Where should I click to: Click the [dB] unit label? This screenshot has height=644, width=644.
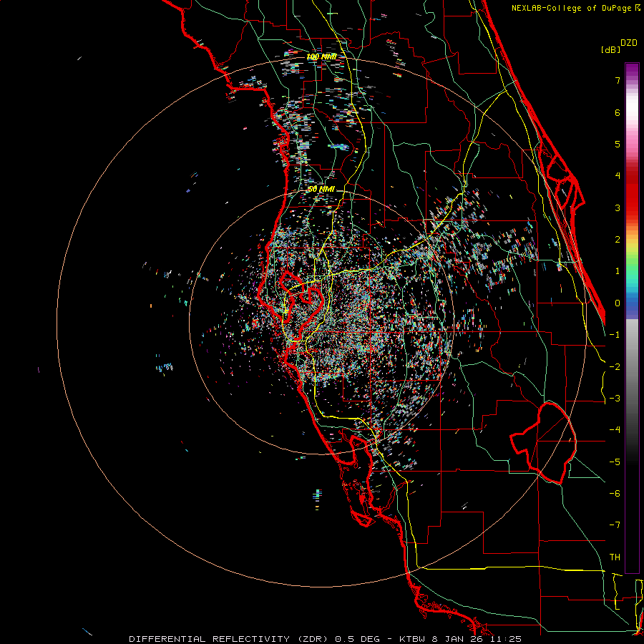[x=611, y=49]
